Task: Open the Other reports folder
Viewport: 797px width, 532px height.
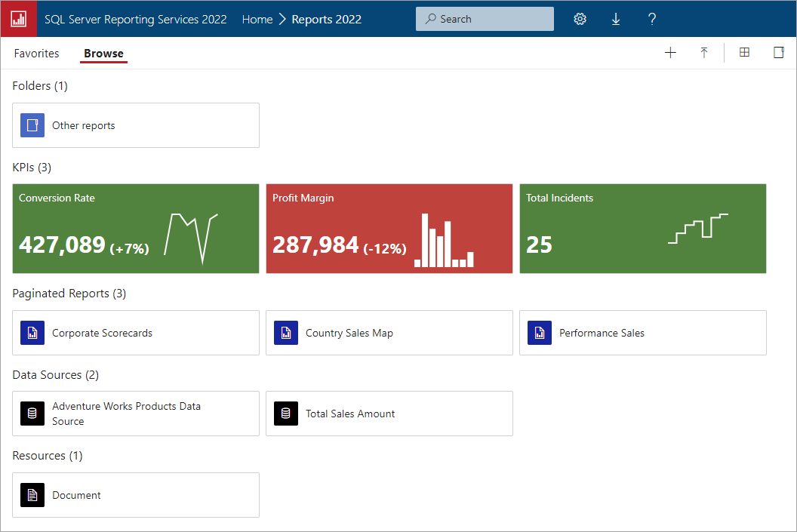Action: click(136, 125)
